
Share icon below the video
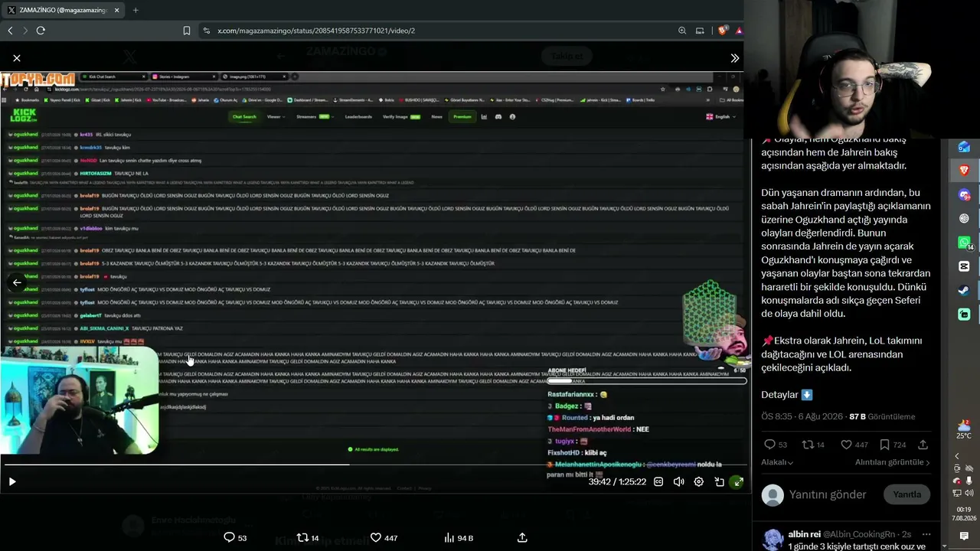[522, 537]
